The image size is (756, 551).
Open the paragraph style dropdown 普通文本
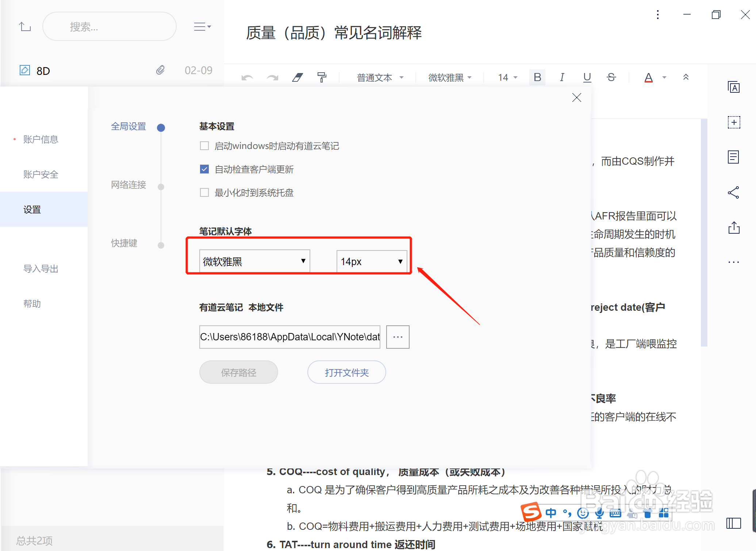[x=380, y=77]
